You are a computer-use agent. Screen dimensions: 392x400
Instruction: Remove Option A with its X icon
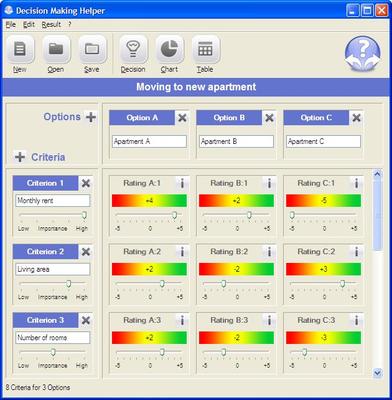click(x=182, y=118)
